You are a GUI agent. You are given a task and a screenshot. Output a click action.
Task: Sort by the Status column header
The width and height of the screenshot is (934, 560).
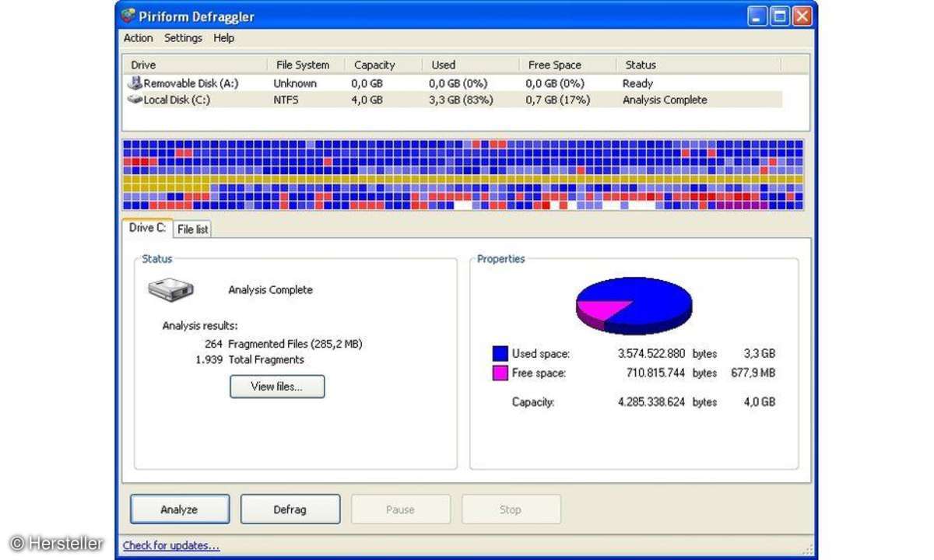(x=698, y=65)
